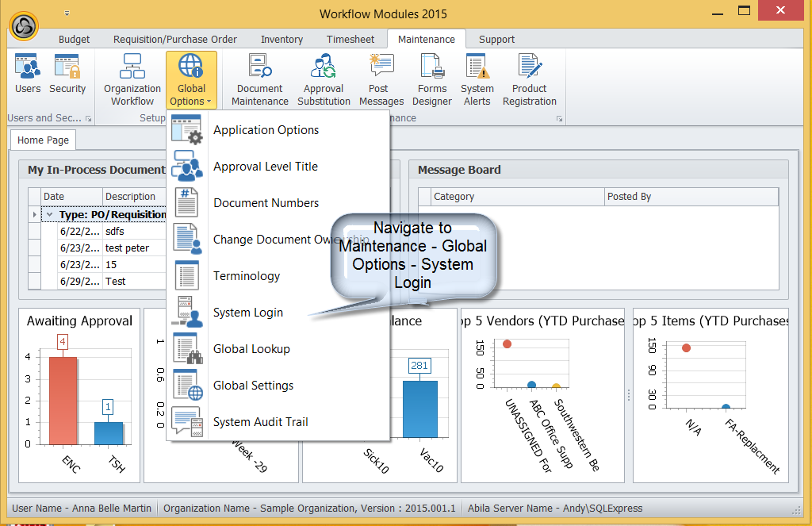Choose Application Options menu entry
This screenshot has width=812, height=526.
(x=266, y=130)
